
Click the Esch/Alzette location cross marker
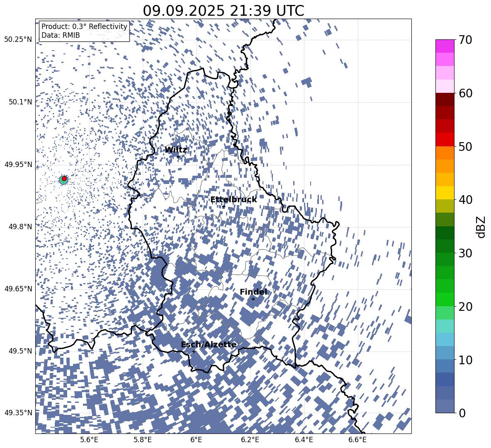pos(194,351)
